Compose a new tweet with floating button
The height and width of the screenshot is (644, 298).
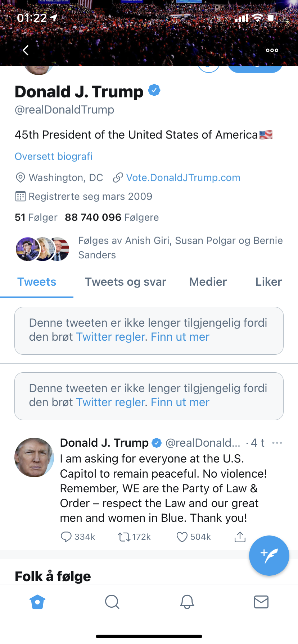(x=269, y=556)
